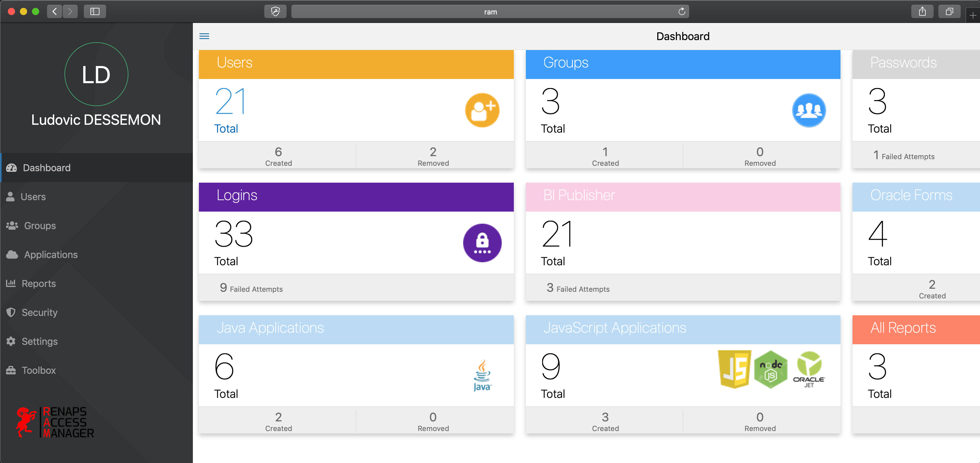Click the browser forward arrow

pyautogui.click(x=70, y=11)
